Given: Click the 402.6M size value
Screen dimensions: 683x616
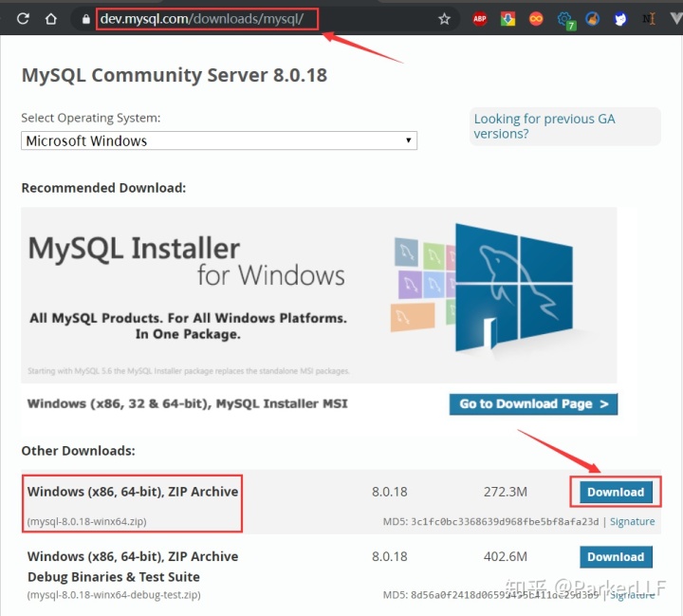Looking at the screenshot, I should [x=506, y=557].
